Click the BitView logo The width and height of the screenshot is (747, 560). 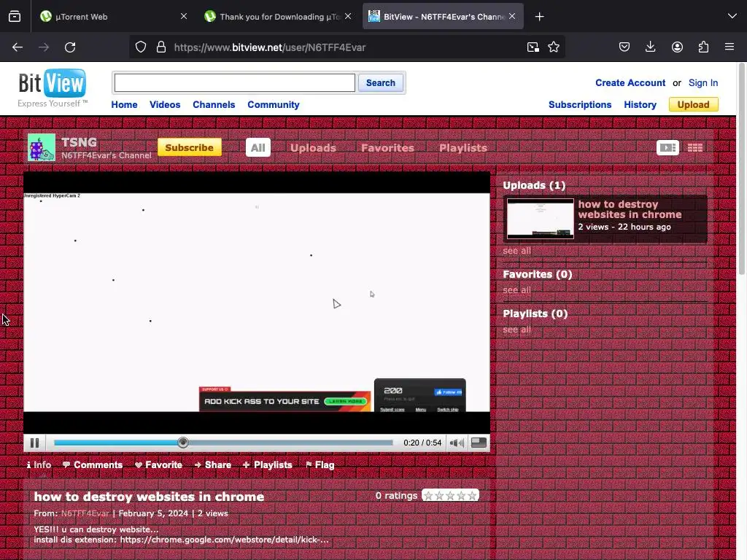click(53, 88)
